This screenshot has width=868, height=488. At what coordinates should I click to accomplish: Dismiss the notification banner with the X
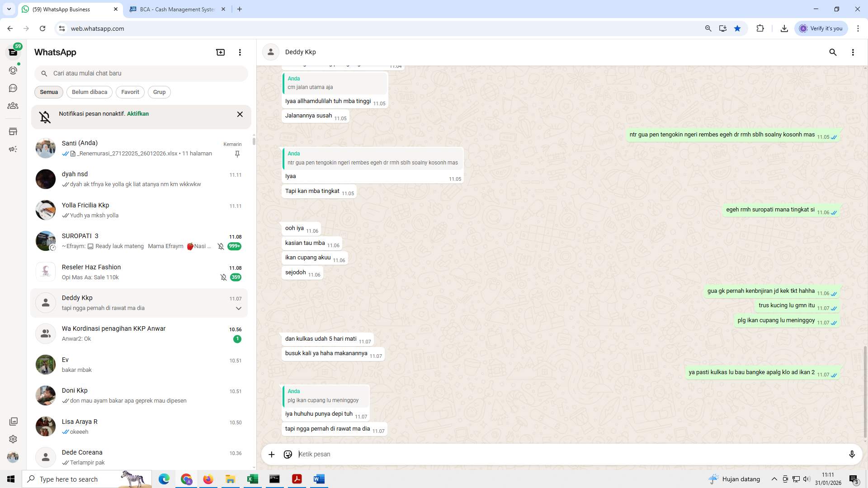240,114
